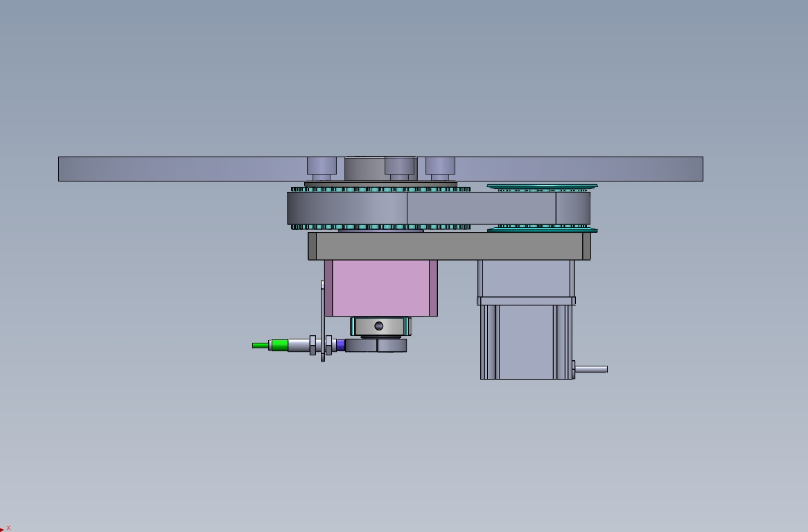Select the stepper motor body
This screenshot has height=532, width=808.
pyautogui.click(x=527, y=342)
